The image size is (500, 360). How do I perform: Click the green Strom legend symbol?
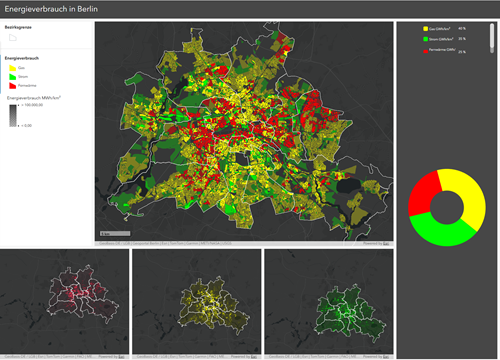[x=13, y=77]
